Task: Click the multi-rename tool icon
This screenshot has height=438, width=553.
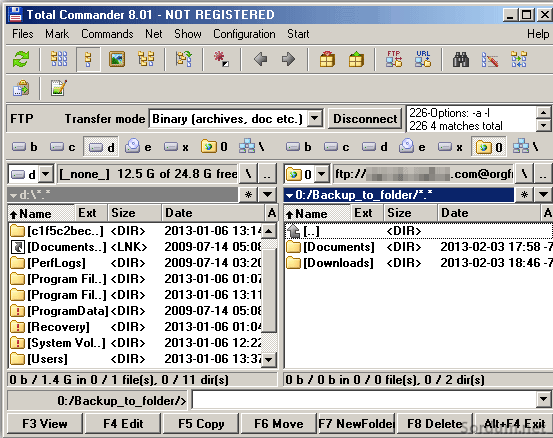Action: pos(490,59)
